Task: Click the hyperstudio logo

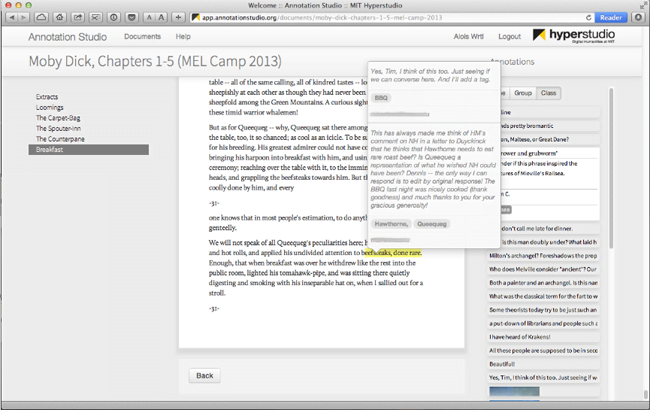Action: click(x=574, y=36)
